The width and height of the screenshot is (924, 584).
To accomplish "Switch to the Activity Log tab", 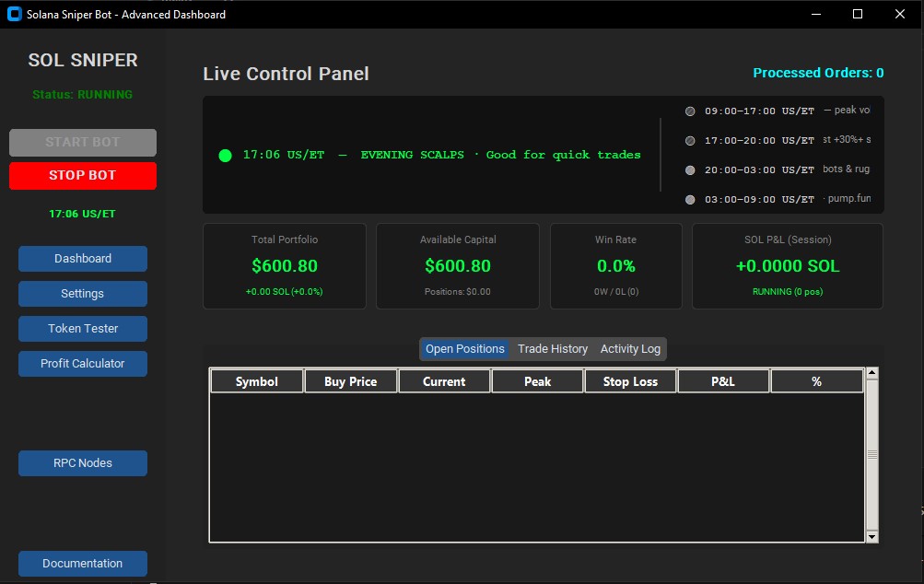I will 630,348.
